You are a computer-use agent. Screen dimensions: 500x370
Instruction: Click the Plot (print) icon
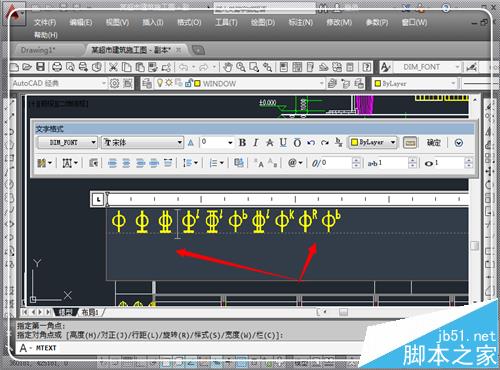(x=57, y=67)
